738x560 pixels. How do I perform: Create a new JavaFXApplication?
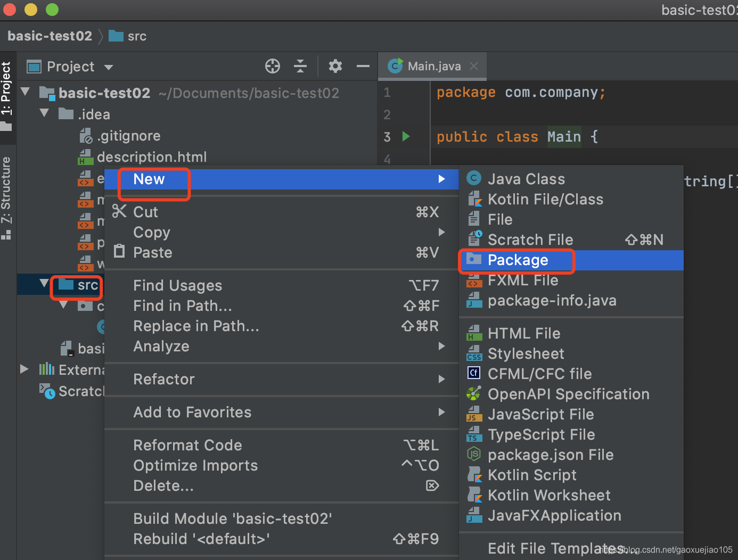click(571, 515)
